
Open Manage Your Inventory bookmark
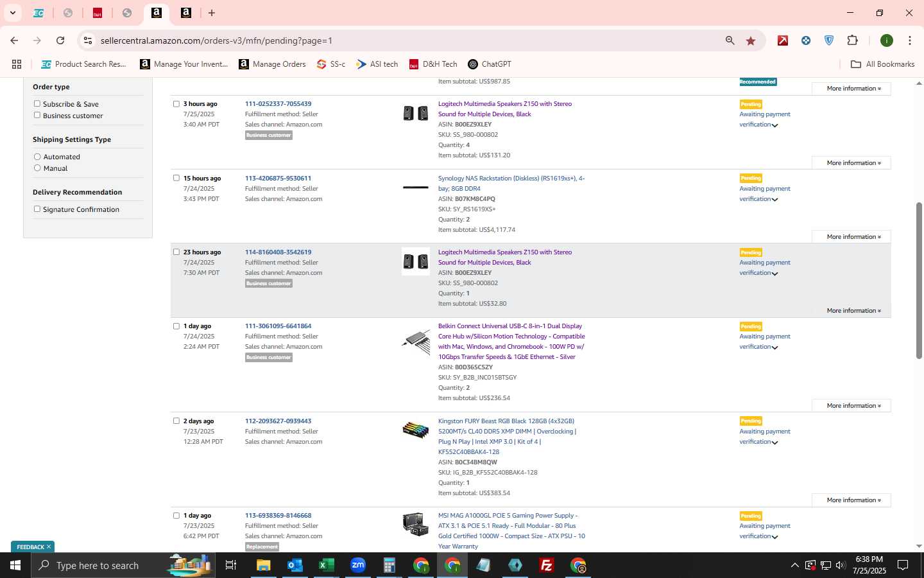coord(184,64)
